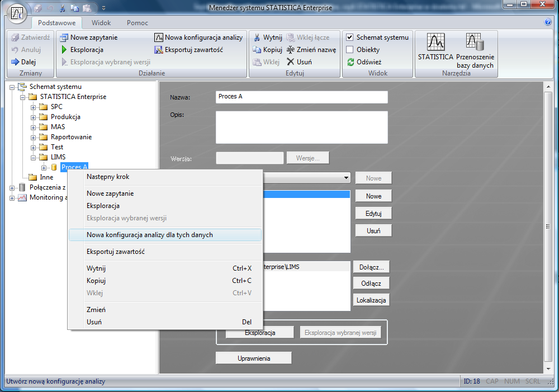
Task: Click the Anuluj undo icon
Action: point(15,50)
